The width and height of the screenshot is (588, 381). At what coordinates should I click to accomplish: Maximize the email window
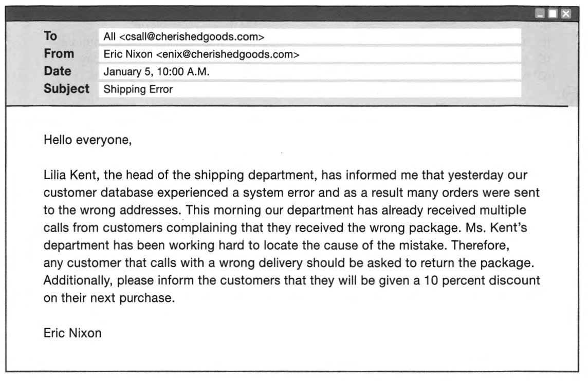[x=553, y=14]
